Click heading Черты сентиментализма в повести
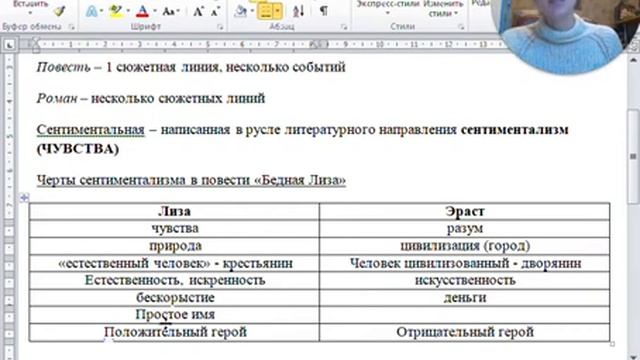640x360 pixels. click(x=144, y=180)
